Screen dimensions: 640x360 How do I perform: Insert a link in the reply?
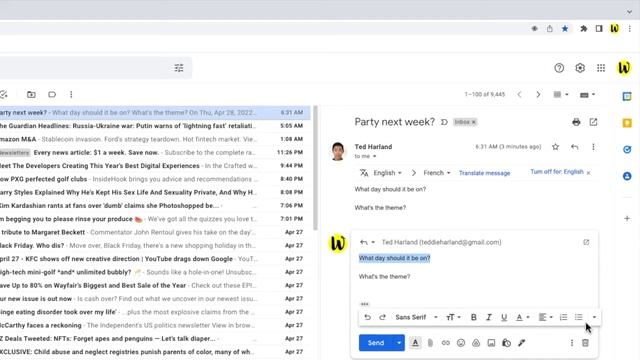click(445, 343)
